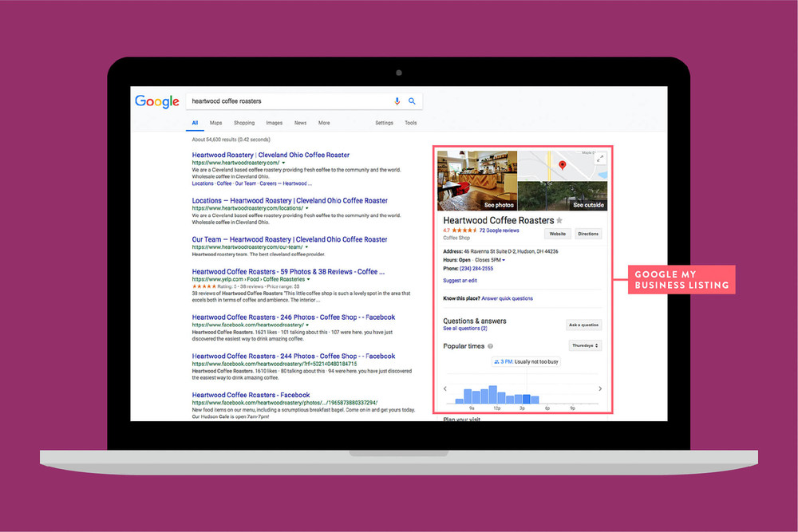Open Heartwood Roastery | Cleveland Ohio Coffee Roaster result
The width and height of the screenshot is (798, 532).
point(271,155)
